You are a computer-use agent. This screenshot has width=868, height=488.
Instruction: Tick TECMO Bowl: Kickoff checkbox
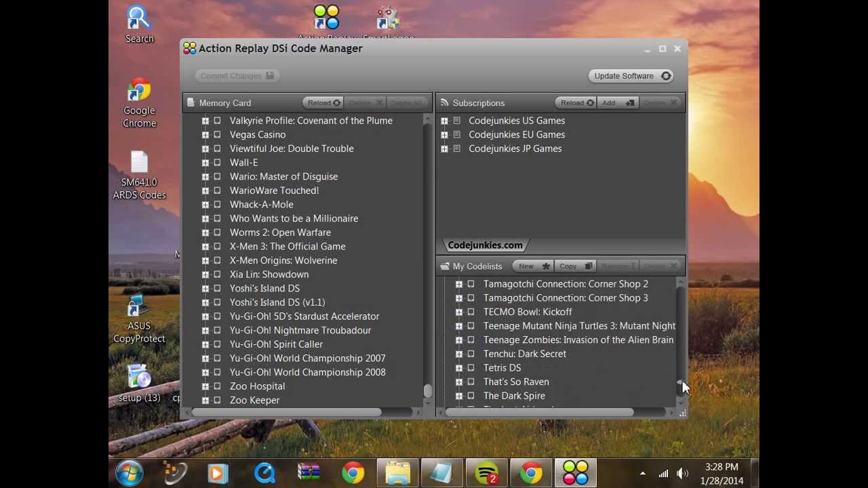pyautogui.click(x=471, y=312)
